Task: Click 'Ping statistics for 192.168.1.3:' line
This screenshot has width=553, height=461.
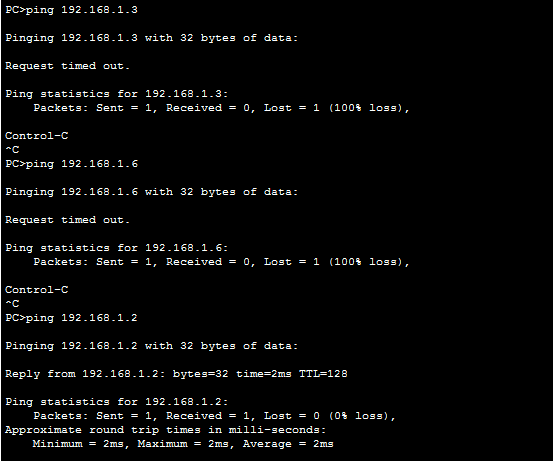Action: pos(117,94)
